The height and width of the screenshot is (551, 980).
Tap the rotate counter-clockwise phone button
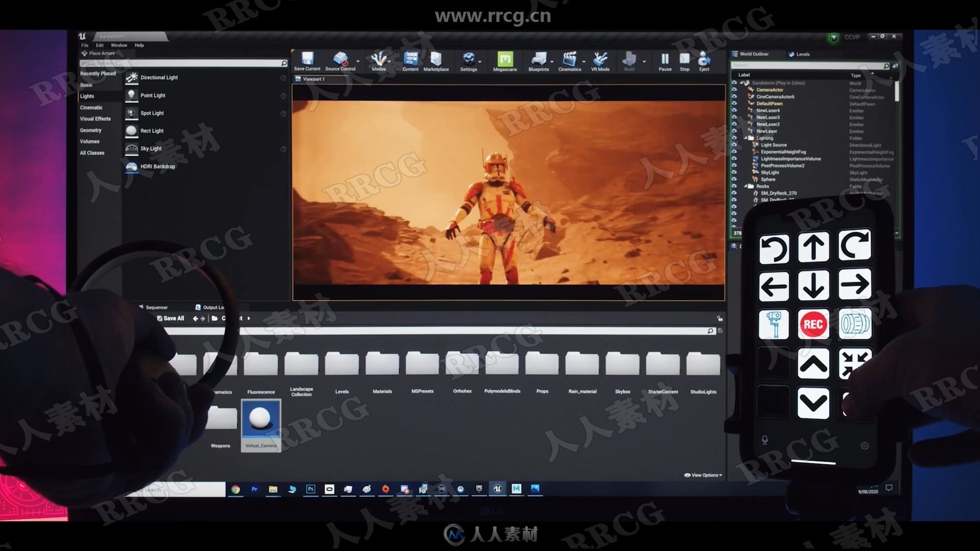coord(774,248)
